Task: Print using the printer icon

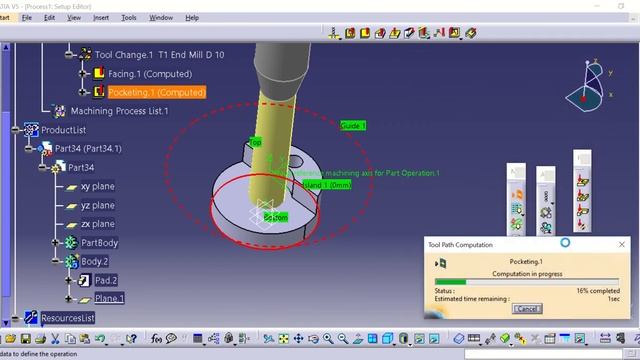Action: click(x=40, y=338)
